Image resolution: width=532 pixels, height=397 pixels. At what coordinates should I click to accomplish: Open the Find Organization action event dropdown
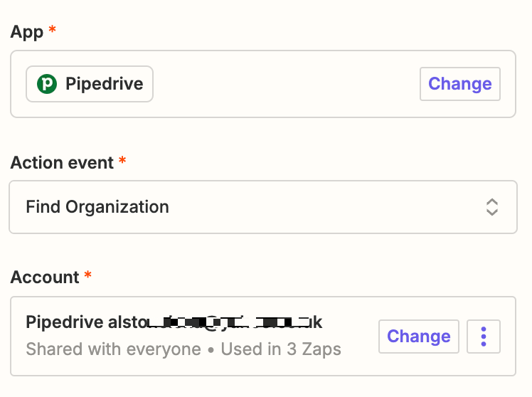click(x=262, y=207)
